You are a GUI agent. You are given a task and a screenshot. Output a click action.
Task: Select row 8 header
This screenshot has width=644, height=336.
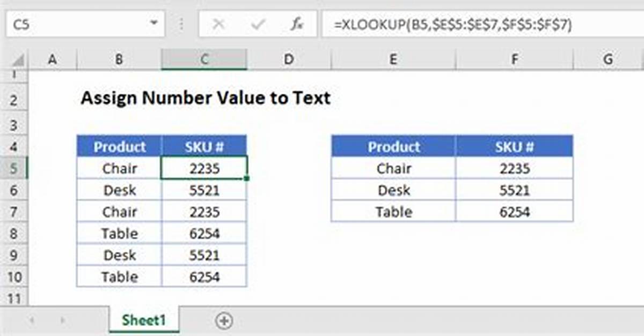click(14, 233)
